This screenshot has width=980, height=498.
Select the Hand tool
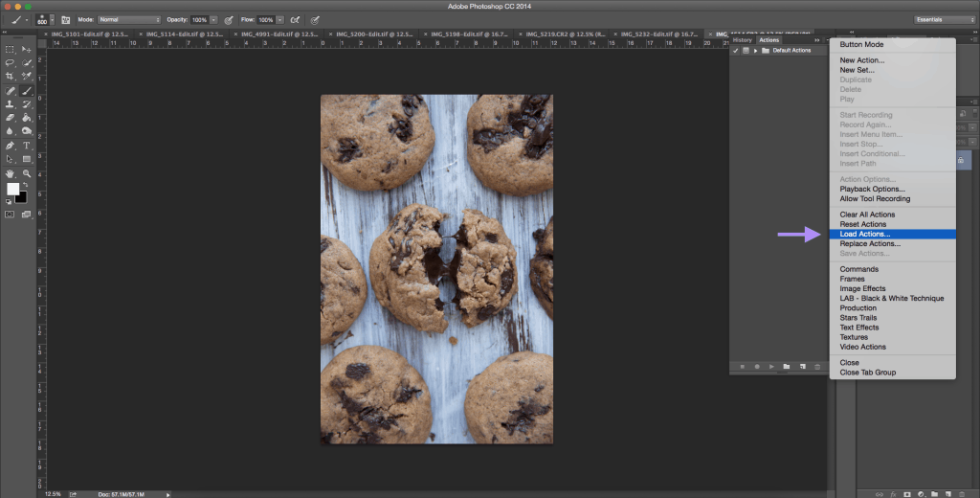pos(10,174)
